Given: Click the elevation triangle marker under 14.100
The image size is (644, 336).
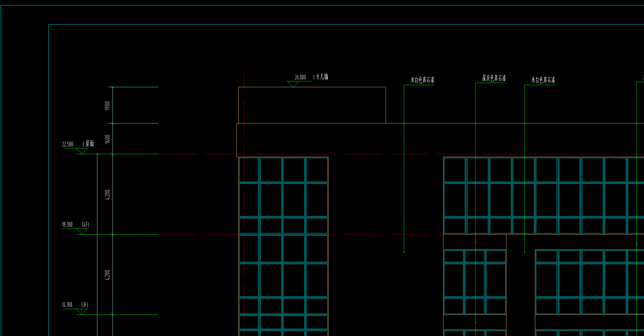Looking at the screenshot, I should tap(82, 312).
